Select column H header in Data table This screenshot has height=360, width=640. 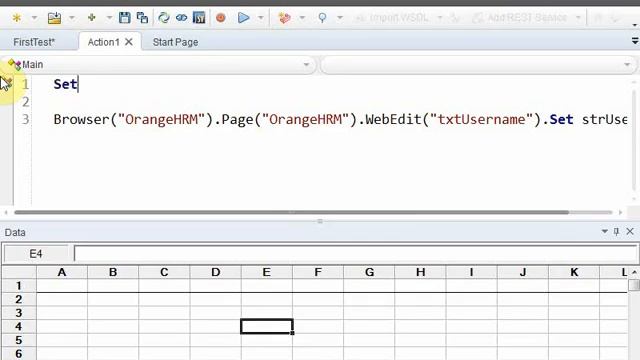[x=420, y=272]
